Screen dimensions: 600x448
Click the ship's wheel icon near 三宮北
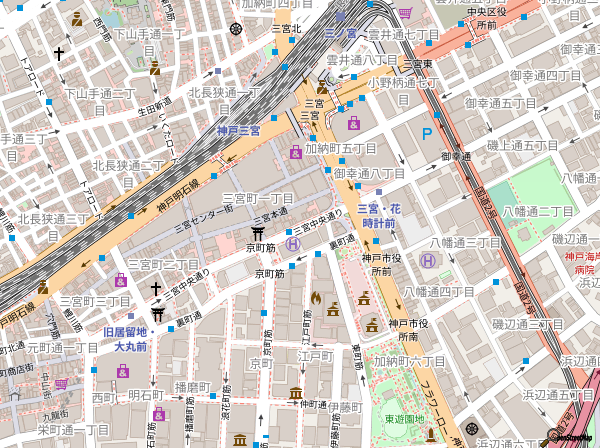(x=236, y=28)
